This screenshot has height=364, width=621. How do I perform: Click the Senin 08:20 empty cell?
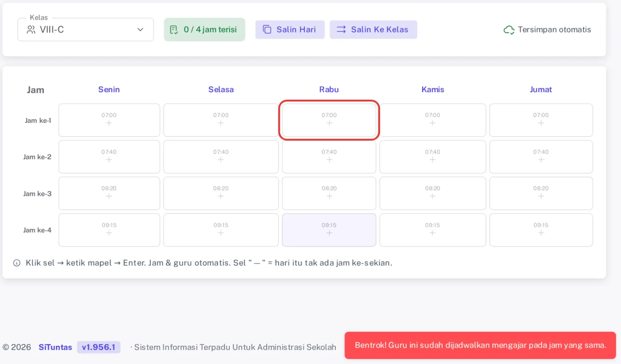pyautogui.click(x=109, y=193)
